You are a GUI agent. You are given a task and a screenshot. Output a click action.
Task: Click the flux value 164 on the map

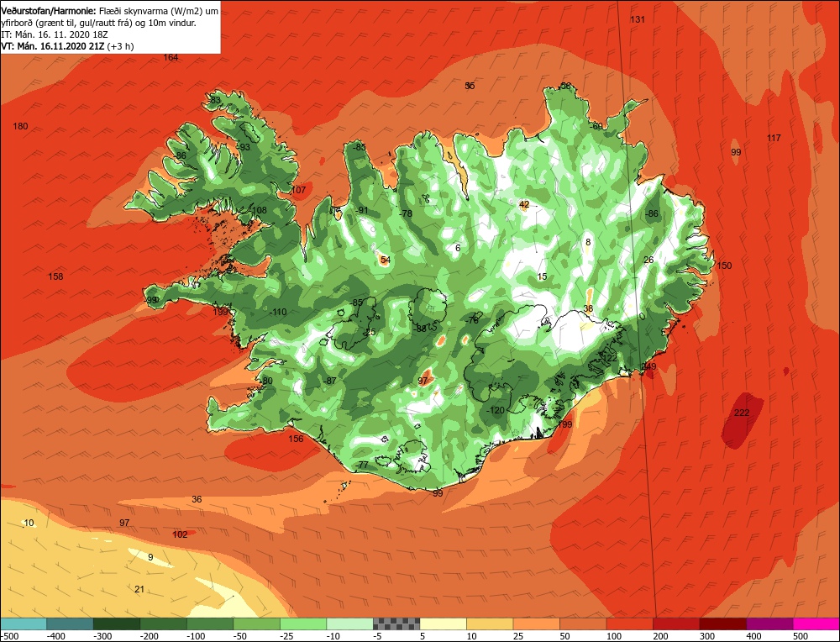[x=171, y=57]
